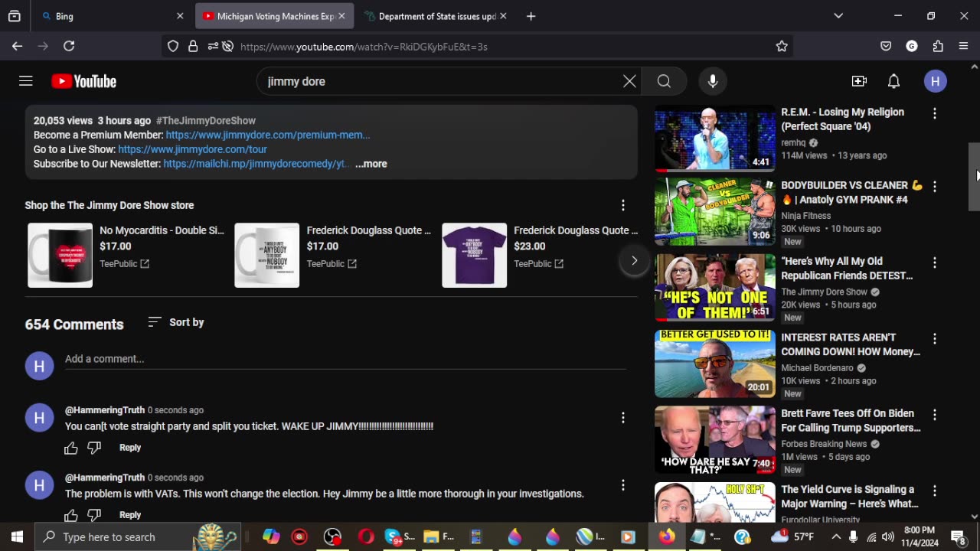Open the taskbar clock and date

[920, 537]
